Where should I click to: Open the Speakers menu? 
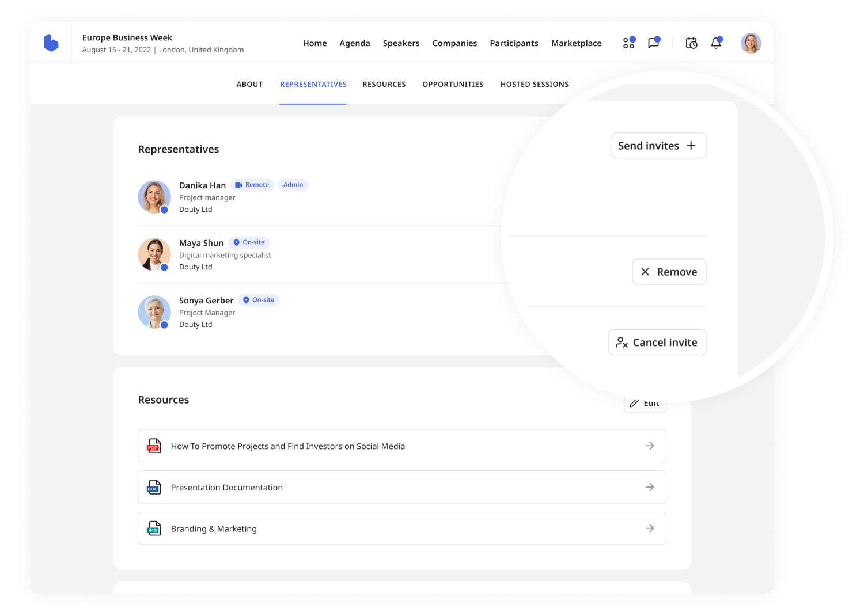pos(401,43)
